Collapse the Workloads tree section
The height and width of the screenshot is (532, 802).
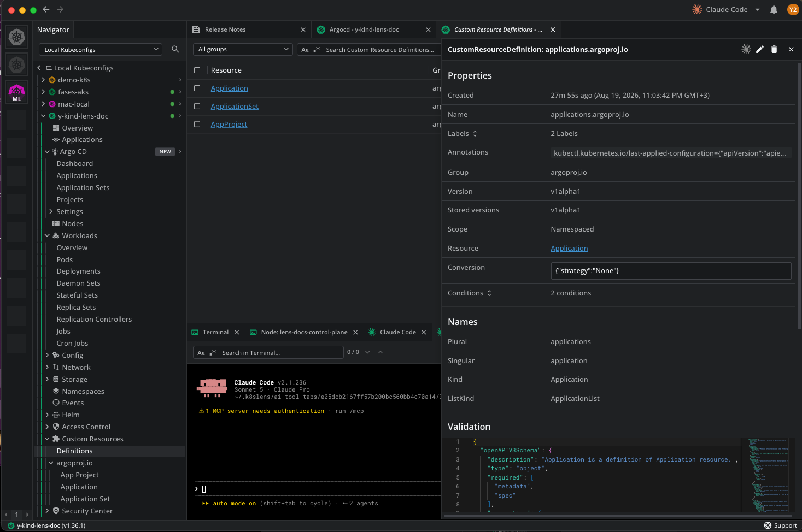47,235
